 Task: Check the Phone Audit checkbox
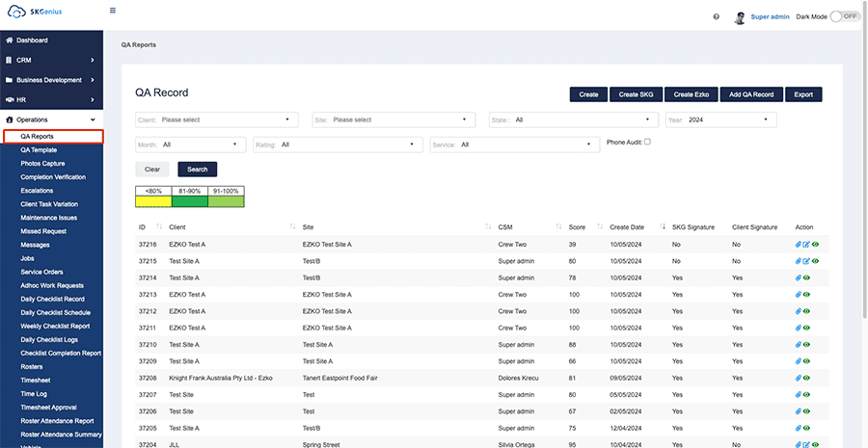click(x=647, y=142)
